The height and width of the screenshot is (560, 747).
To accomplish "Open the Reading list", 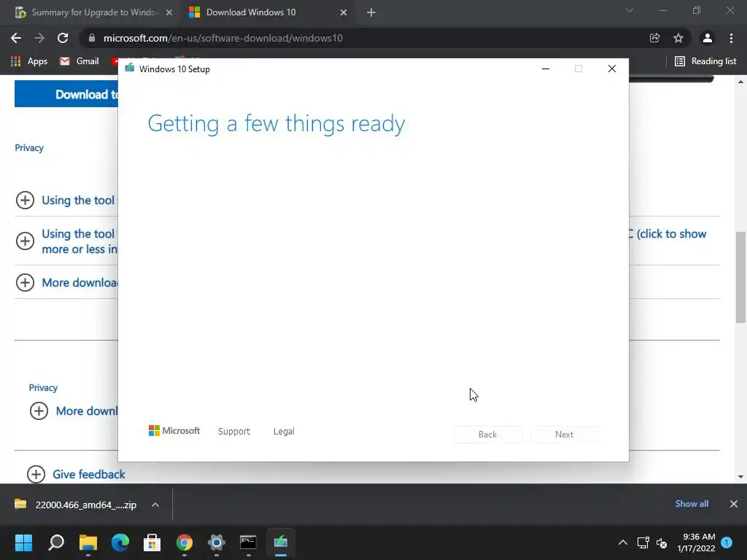I will coord(705,61).
